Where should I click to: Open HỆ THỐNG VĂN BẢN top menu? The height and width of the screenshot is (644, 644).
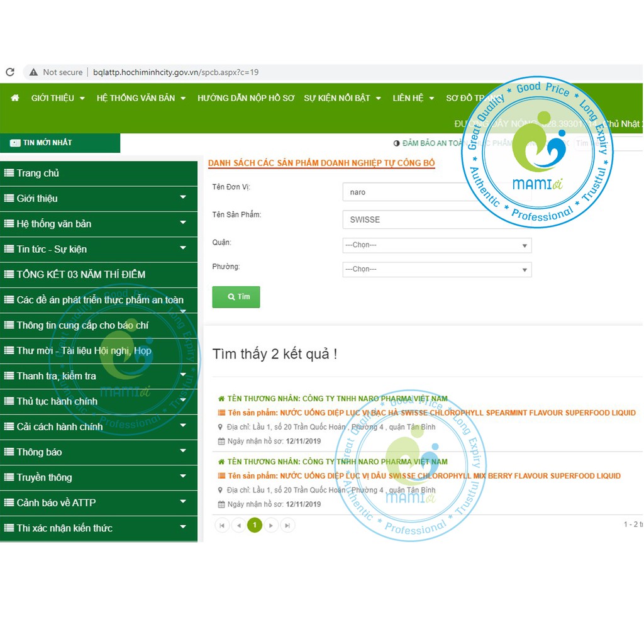click(142, 98)
